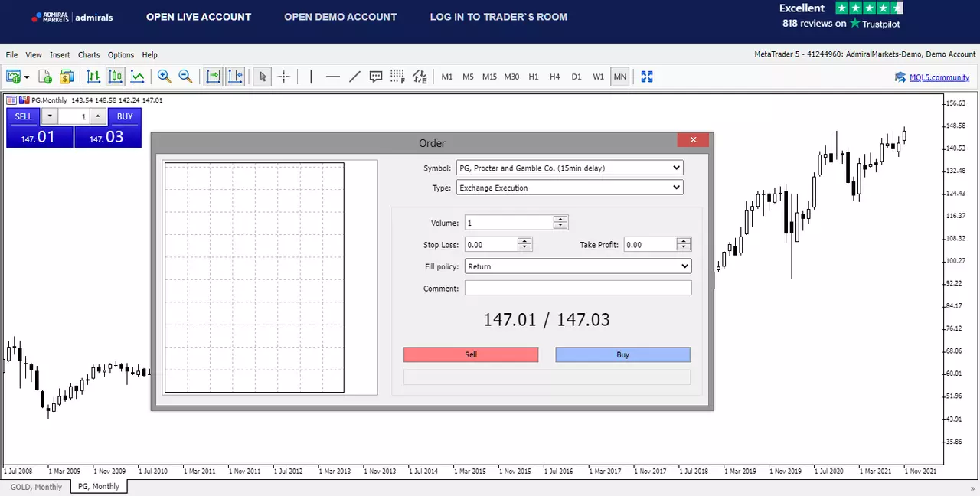Toggle fullscreen mode icon
Screen dimensions: 980x496
pos(647,77)
